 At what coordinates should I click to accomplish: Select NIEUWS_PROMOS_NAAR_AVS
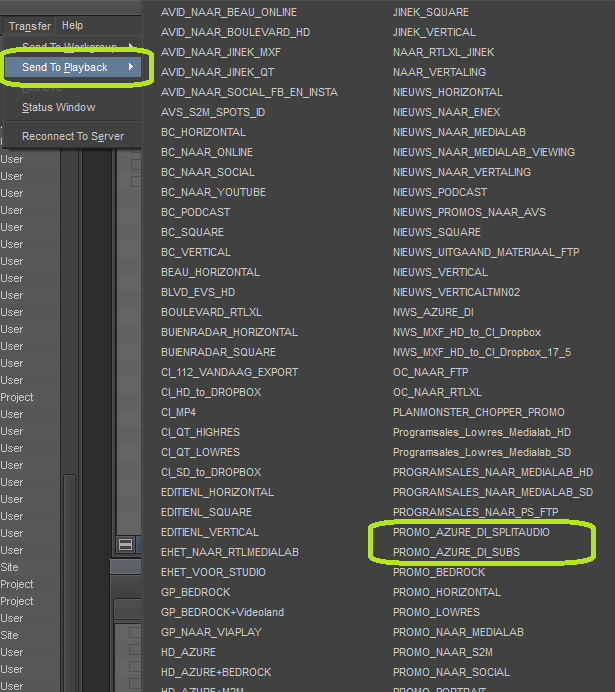tap(469, 212)
